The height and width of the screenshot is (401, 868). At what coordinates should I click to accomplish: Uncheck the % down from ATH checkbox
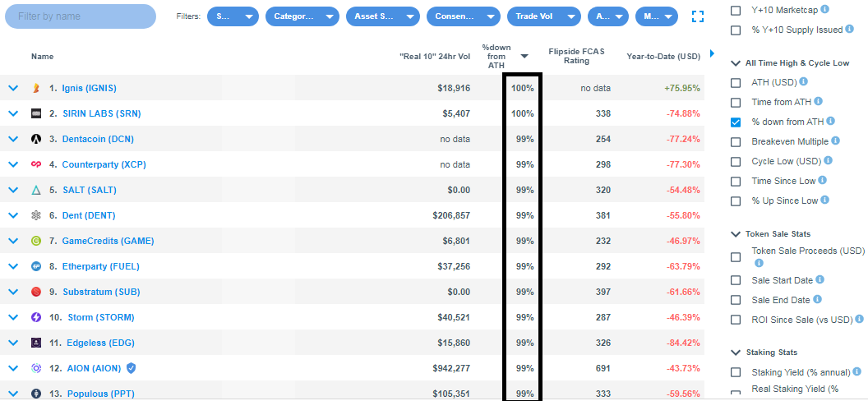pos(736,122)
